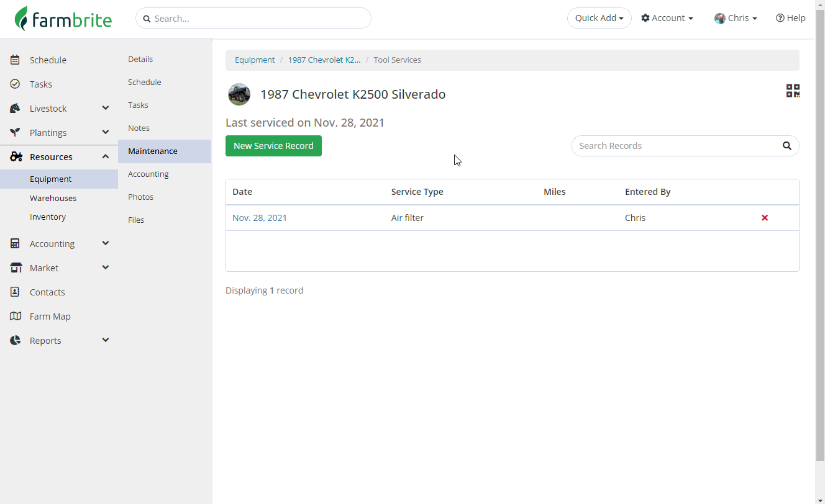
Task: Expand the Plantings menu chevron
Action: click(106, 132)
